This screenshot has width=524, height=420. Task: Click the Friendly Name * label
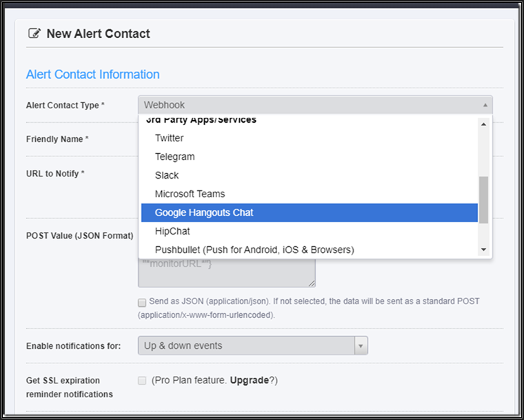pos(57,139)
